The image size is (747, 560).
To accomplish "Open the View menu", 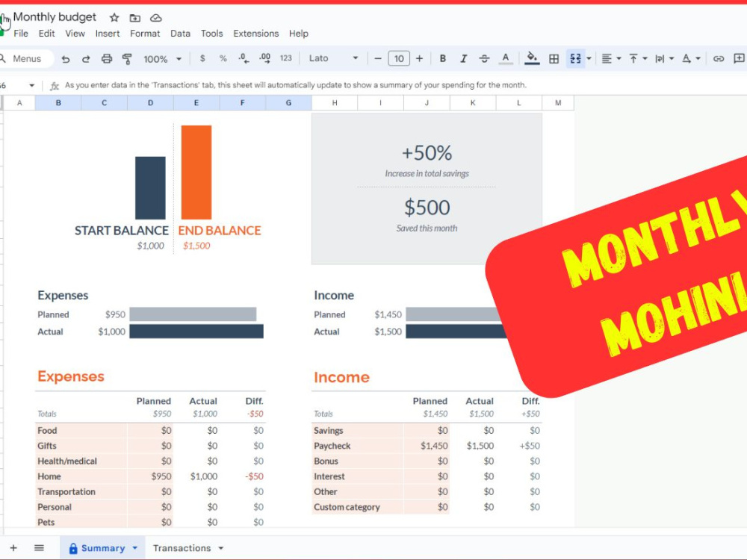I will [x=75, y=34].
